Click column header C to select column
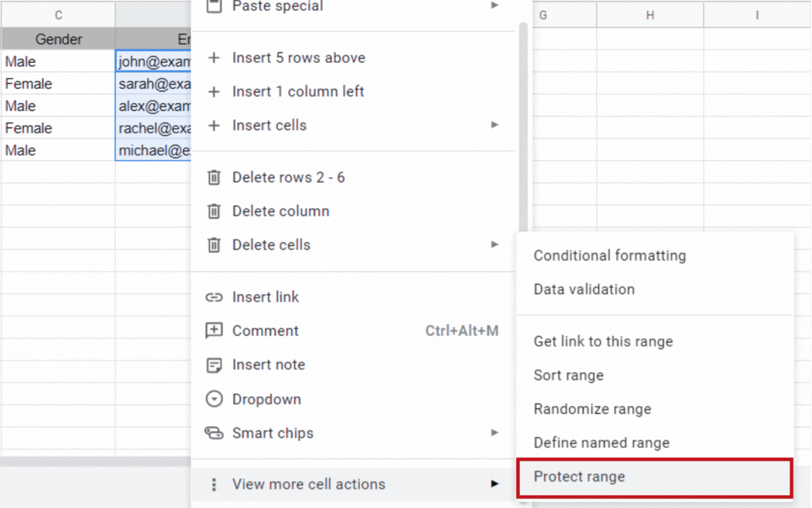The image size is (812, 508). (58, 14)
